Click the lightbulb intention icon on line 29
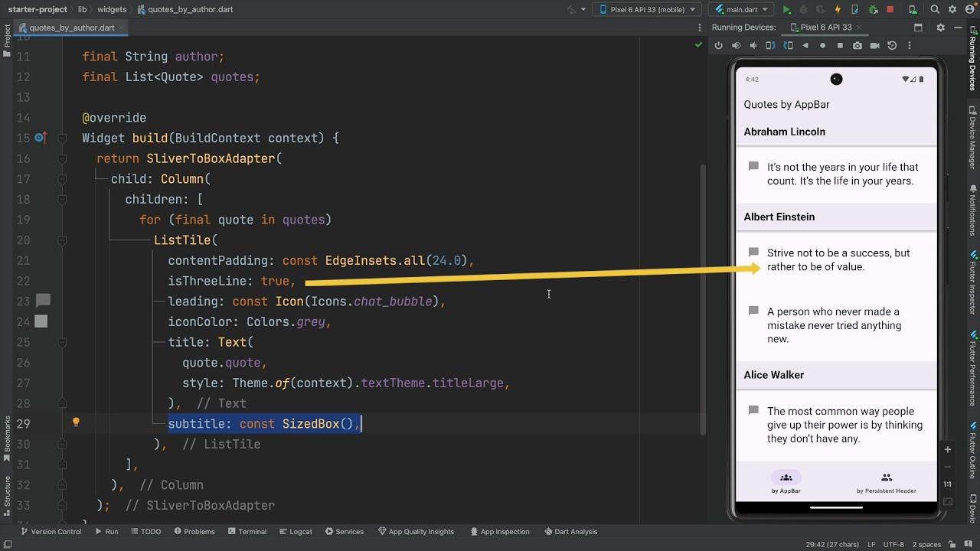 coord(75,422)
